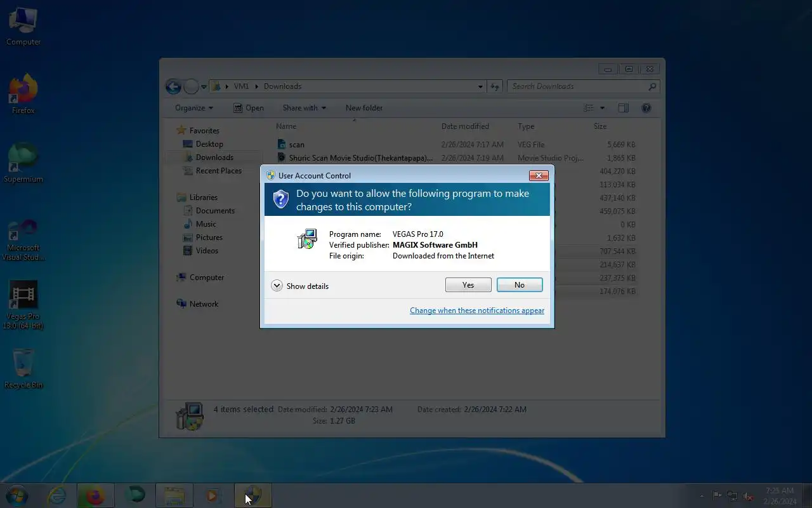Go back in Explorer window
This screenshot has width=812, height=508.
173,86
